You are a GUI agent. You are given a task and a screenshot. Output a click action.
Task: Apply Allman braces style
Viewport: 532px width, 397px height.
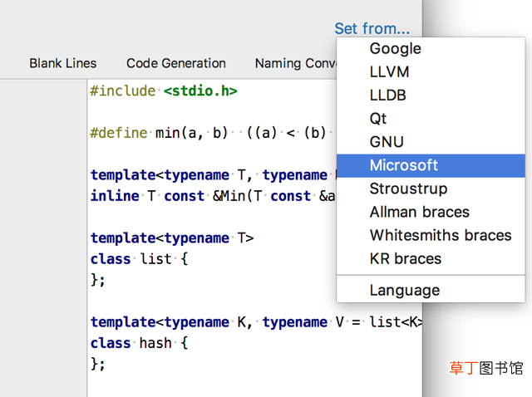click(431, 213)
